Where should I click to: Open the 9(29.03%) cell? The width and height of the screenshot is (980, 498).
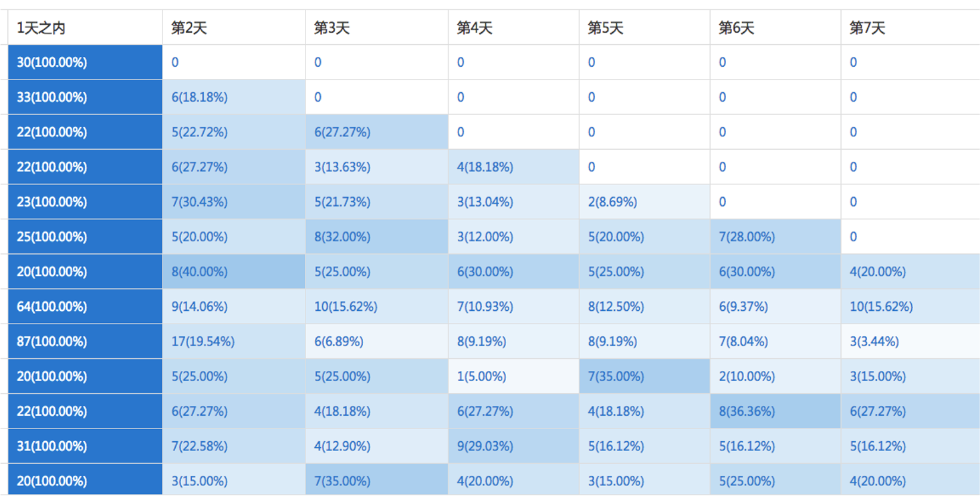tap(485, 446)
